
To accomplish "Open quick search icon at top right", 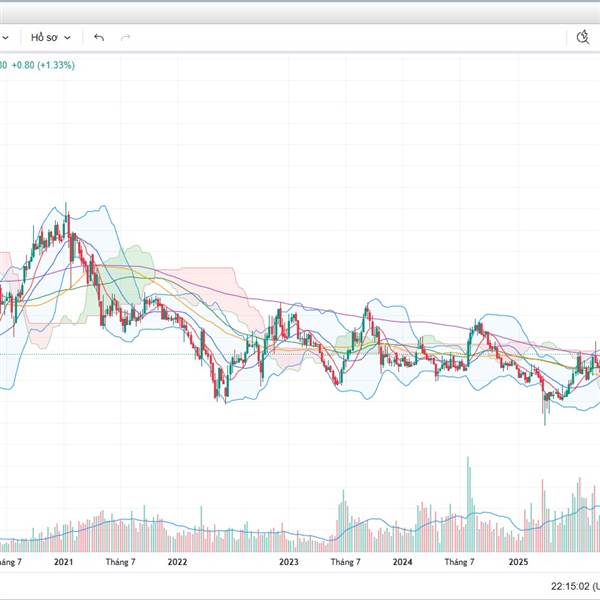I will pos(584,37).
